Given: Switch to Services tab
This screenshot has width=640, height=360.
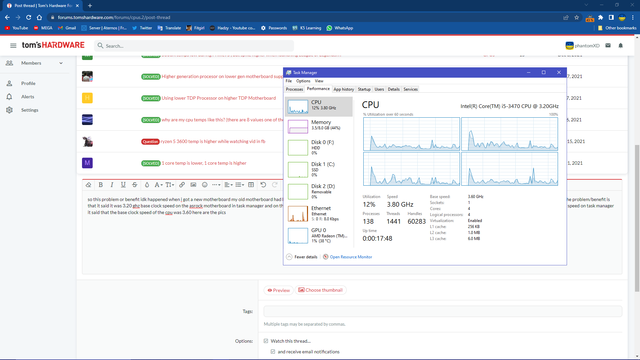Looking at the screenshot, I should [411, 89].
